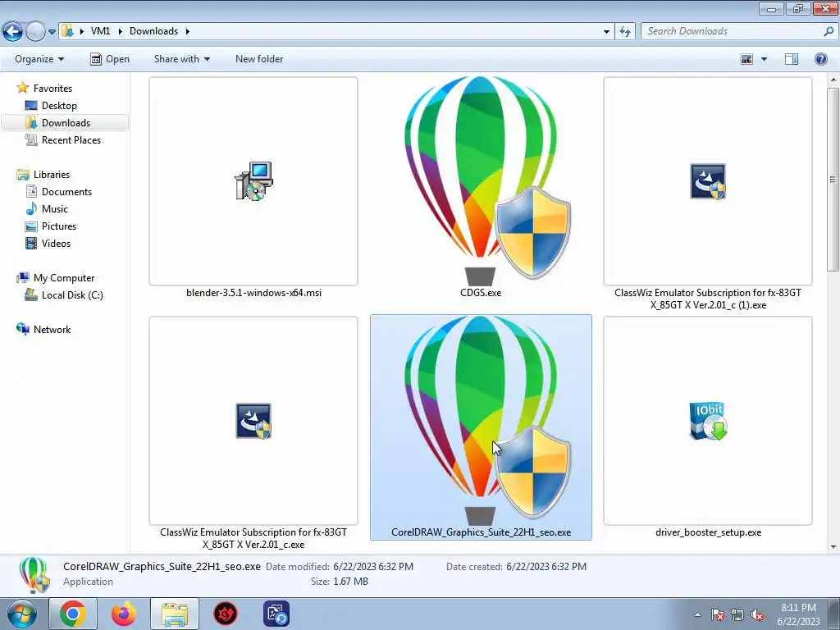Select Network in the navigation pane

[x=52, y=330]
